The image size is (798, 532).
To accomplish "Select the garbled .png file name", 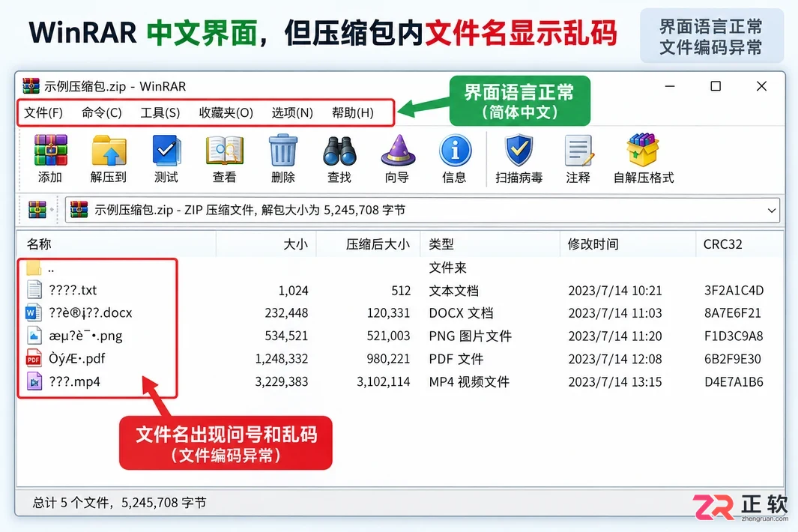I will (85, 336).
